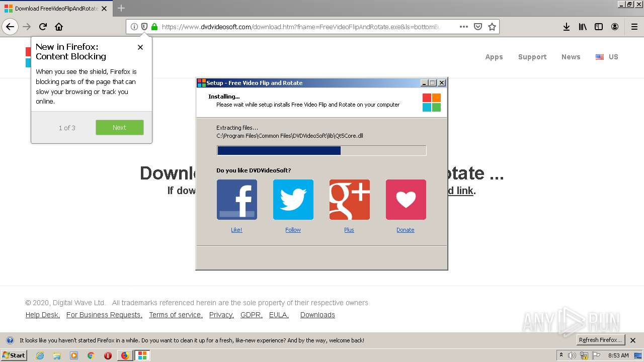Show site information icon in address bar
Viewport: 644px width, 362px height.
pyautogui.click(x=134, y=27)
